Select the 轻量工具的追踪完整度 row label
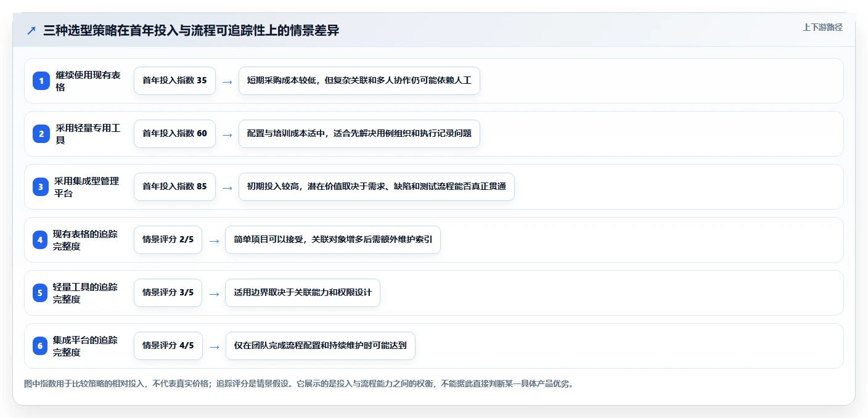The image size is (868, 418). [x=86, y=293]
